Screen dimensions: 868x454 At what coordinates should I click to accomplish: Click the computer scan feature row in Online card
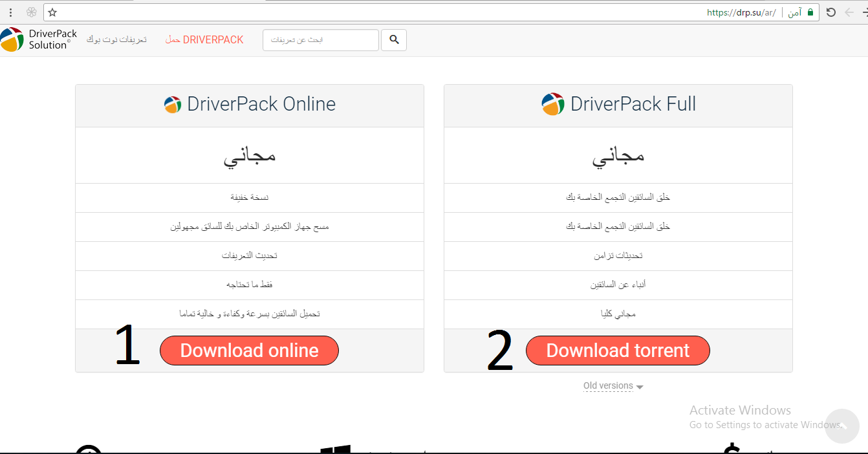(250, 227)
